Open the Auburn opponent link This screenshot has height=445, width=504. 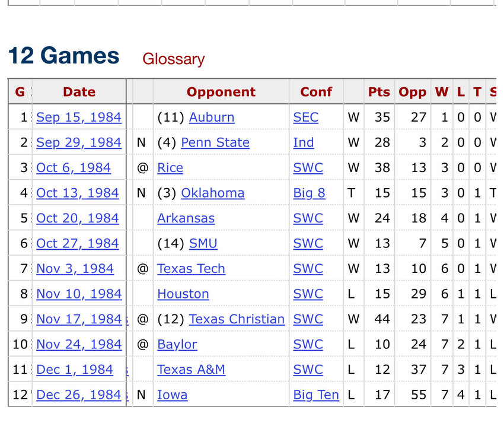[212, 117]
